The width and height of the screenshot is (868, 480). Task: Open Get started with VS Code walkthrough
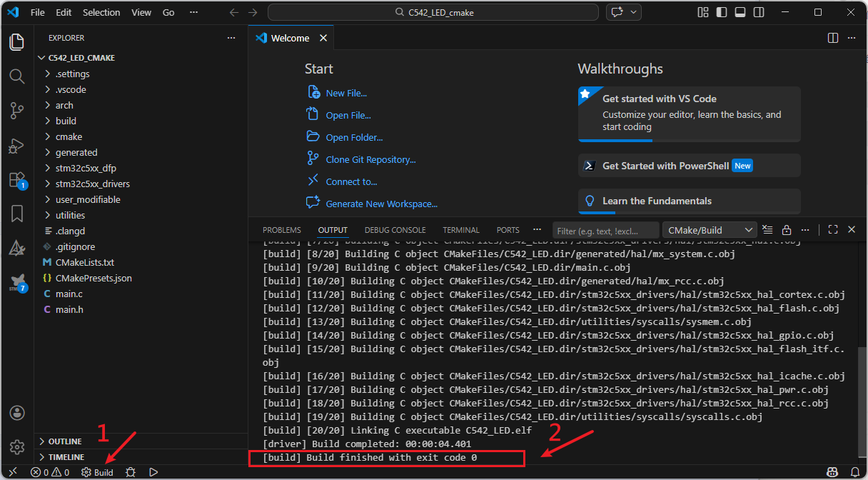(689, 114)
